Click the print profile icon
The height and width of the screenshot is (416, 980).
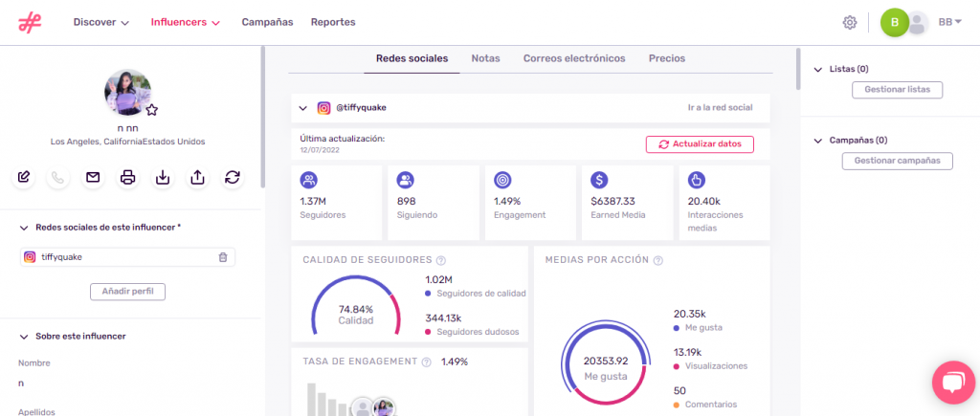point(127,177)
